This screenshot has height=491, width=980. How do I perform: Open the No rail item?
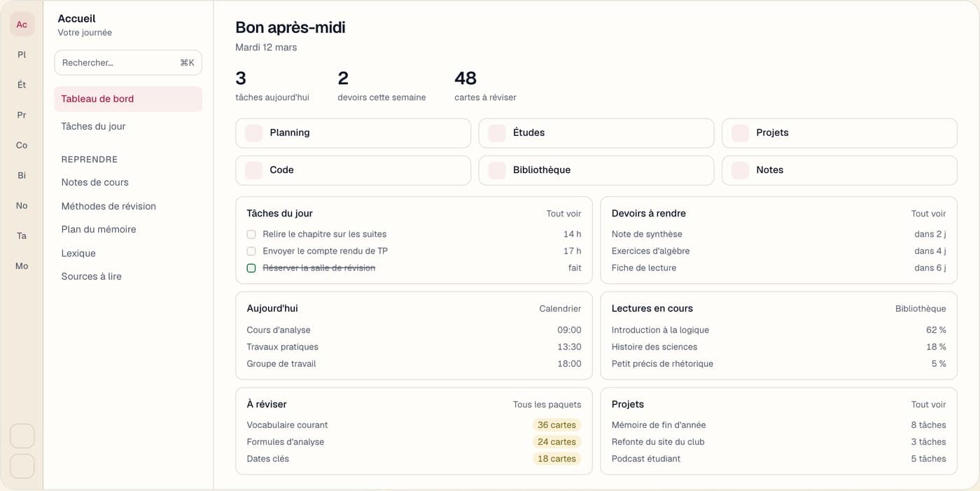tap(22, 205)
